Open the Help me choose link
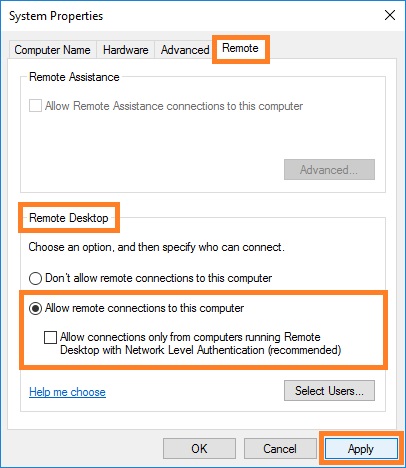The height and width of the screenshot is (468, 406). coord(67,392)
